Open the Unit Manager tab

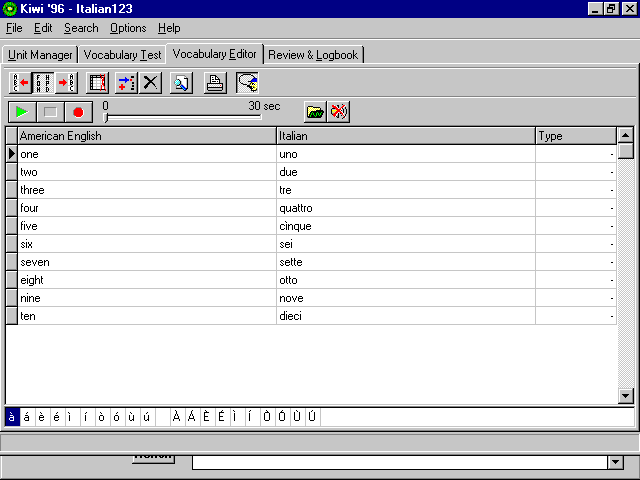click(x=40, y=55)
